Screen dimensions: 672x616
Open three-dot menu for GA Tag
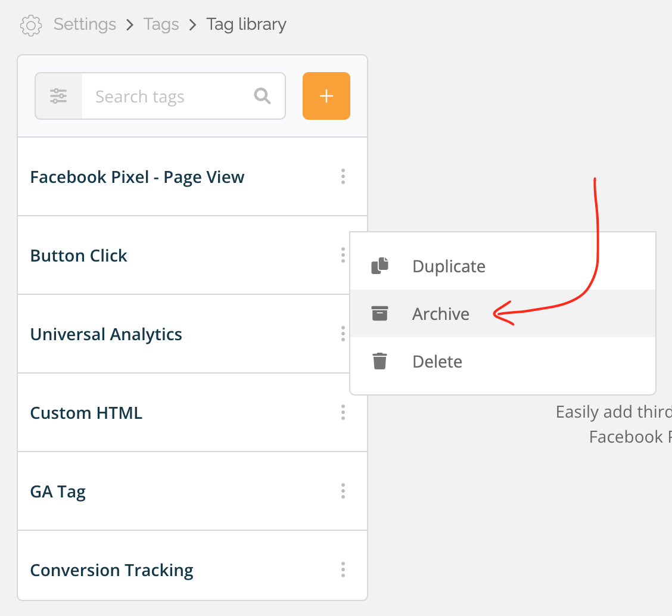click(343, 491)
